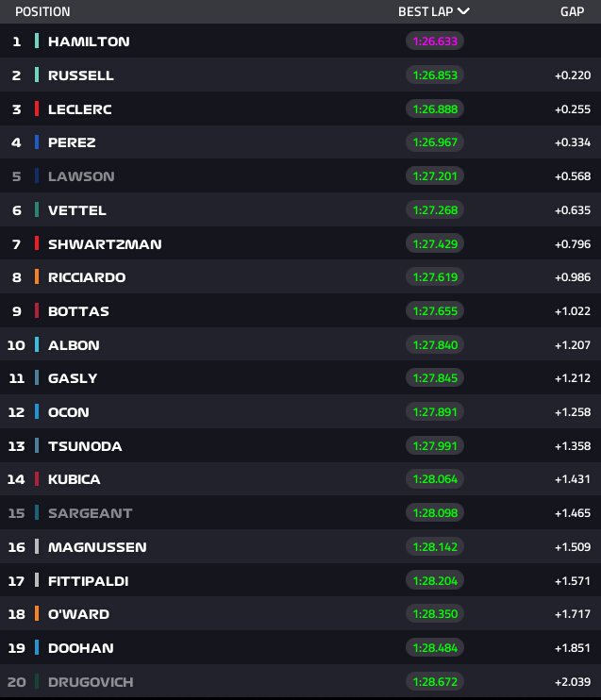Click position number 10 for Albon
601x700 pixels.
coord(16,344)
